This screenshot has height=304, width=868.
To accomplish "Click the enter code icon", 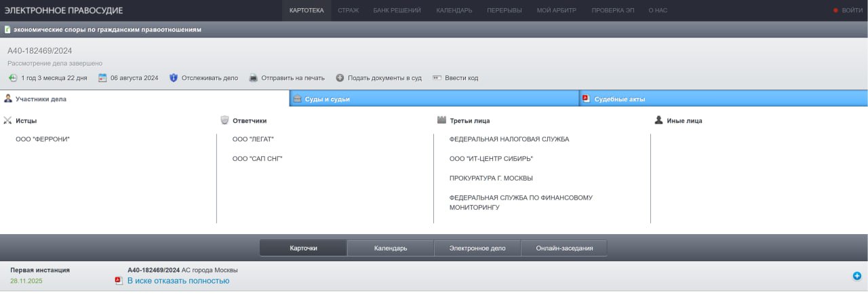I will point(437,78).
